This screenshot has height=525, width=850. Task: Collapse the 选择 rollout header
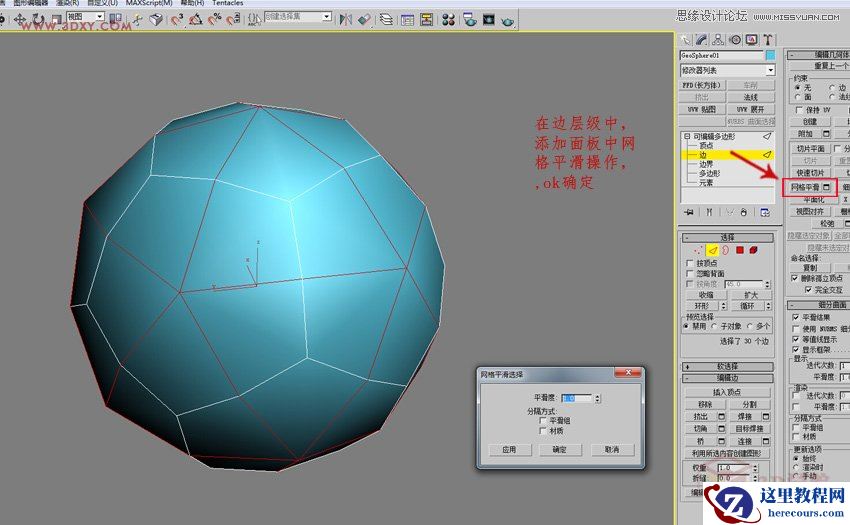click(727, 238)
